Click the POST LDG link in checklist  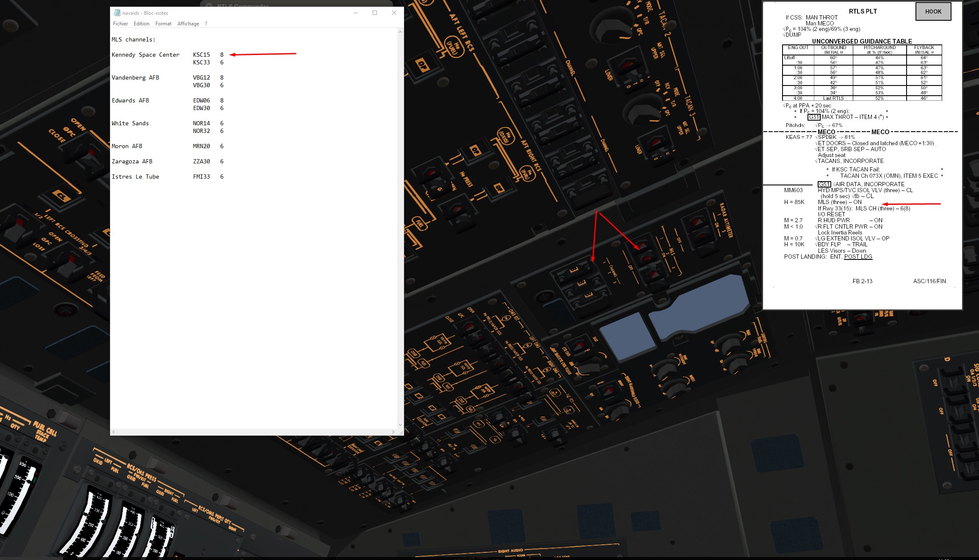point(858,257)
